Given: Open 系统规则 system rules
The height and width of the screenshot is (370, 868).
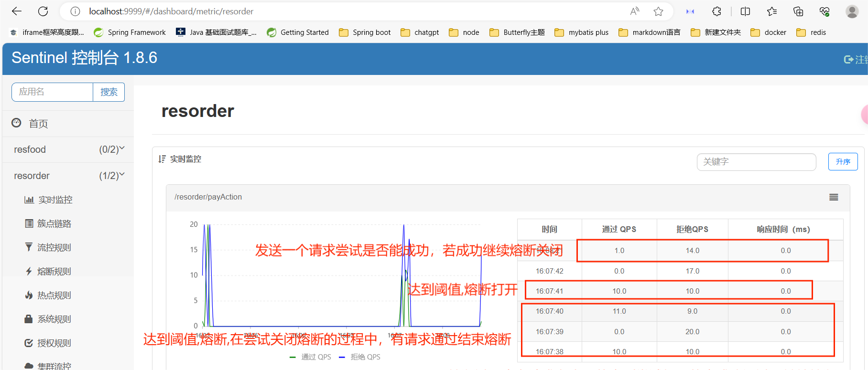Looking at the screenshot, I should pyautogui.click(x=54, y=319).
